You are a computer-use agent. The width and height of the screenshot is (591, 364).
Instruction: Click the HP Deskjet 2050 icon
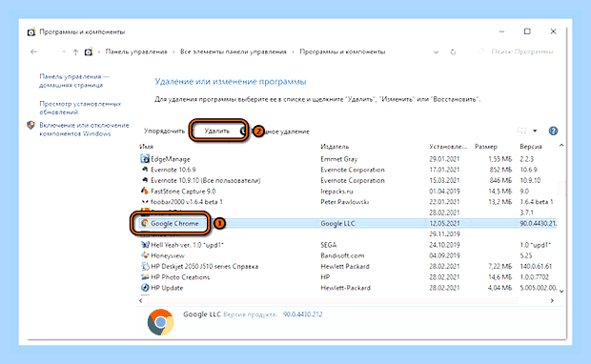coord(145,267)
